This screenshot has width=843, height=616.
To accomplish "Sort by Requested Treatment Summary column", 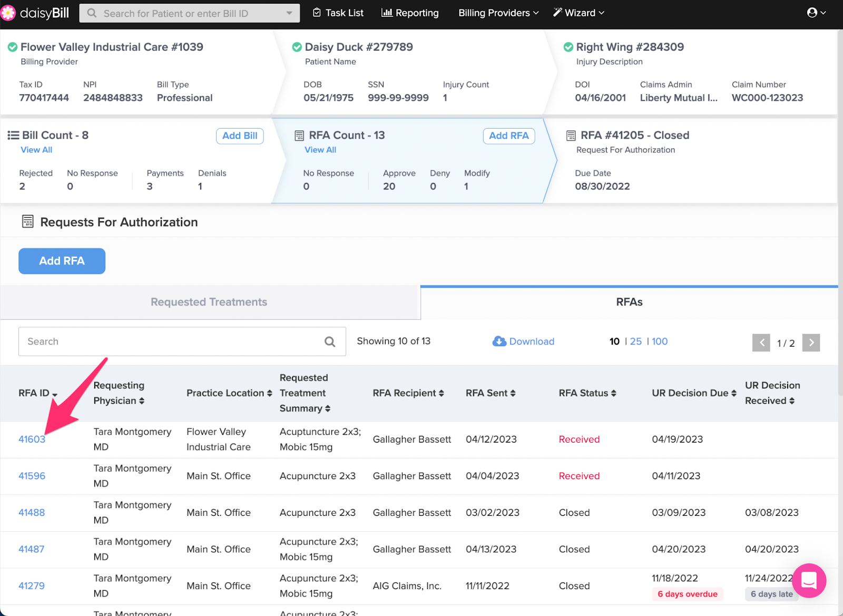I will tap(328, 409).
